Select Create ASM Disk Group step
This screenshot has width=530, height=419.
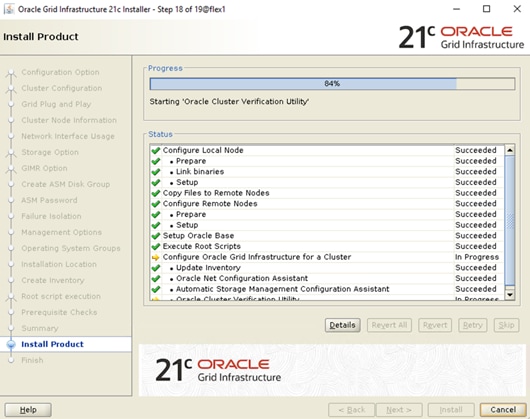66,184
